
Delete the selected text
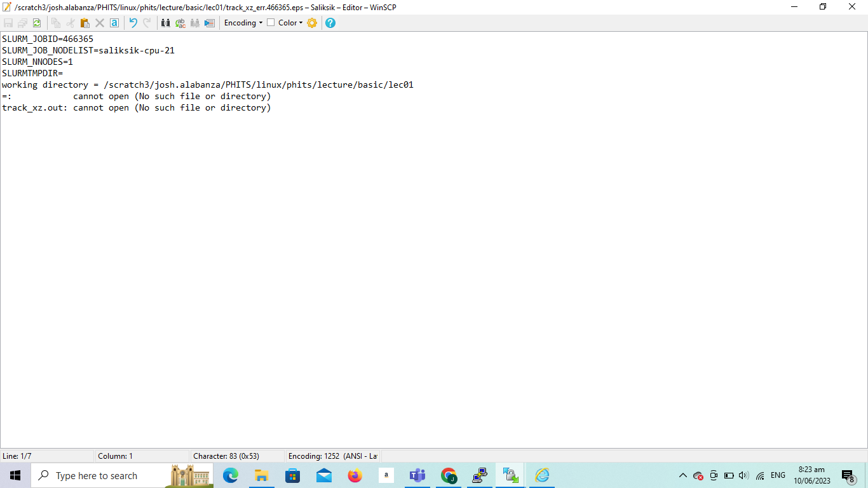[x=99, y=22]
